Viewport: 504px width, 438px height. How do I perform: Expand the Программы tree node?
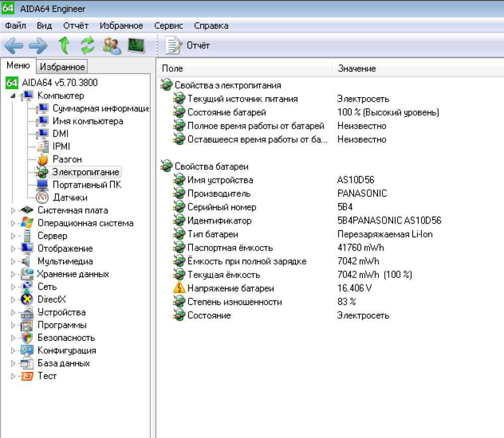click(x=13, y=325)
